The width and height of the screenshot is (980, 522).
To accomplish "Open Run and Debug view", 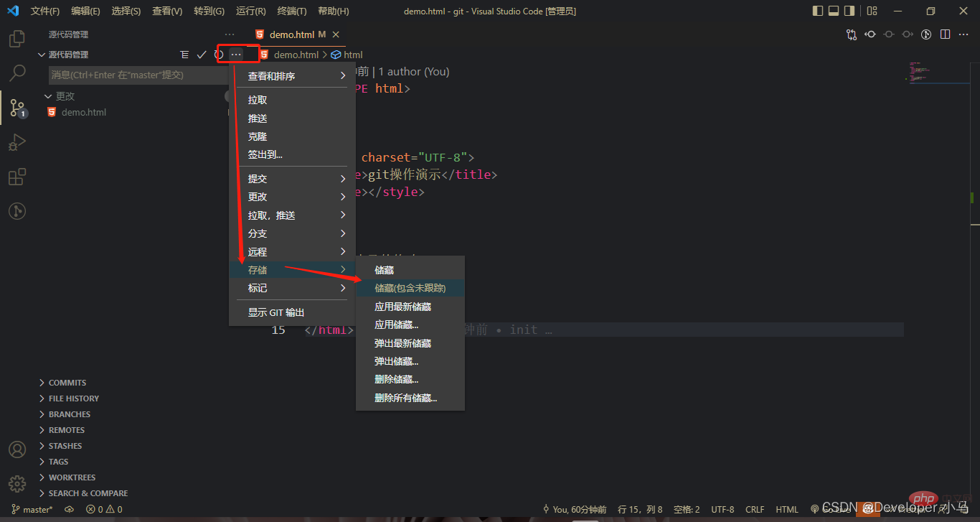I will pos(17,142).
